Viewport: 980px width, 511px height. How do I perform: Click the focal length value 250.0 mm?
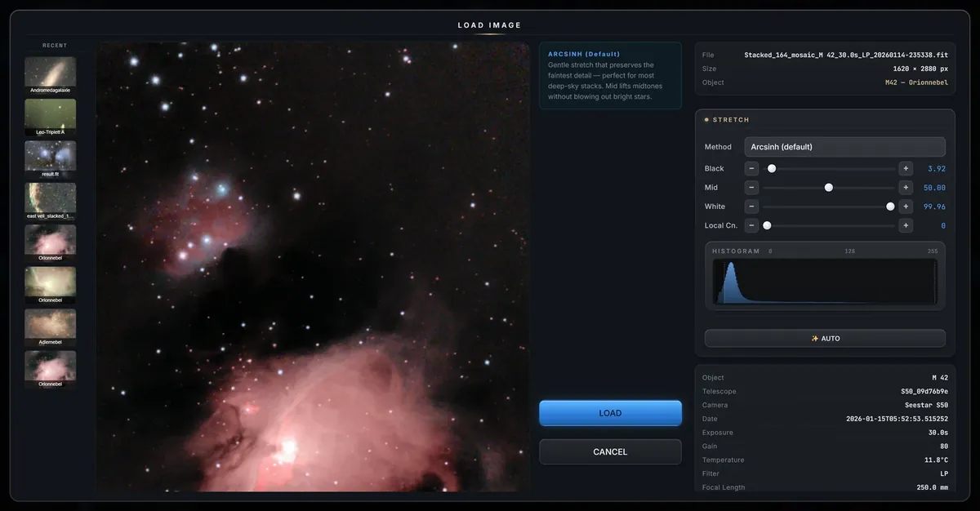click(933, 487)
